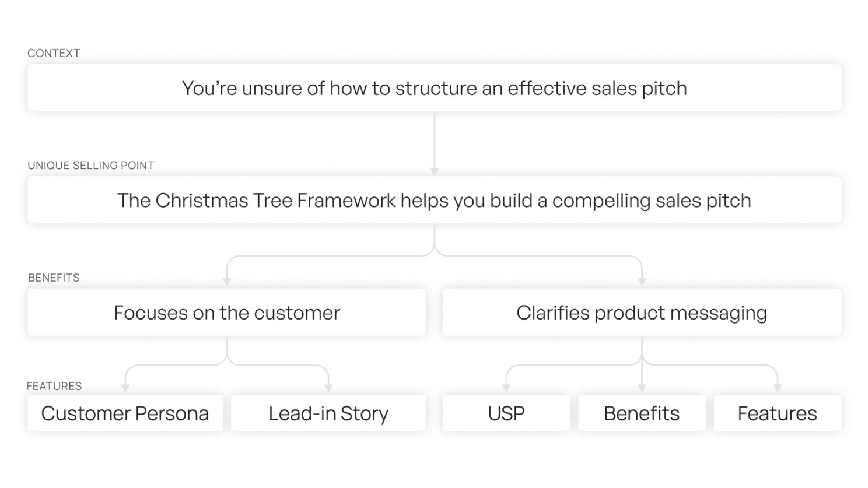Select the Lead-in Story feature box

(328, 413)
